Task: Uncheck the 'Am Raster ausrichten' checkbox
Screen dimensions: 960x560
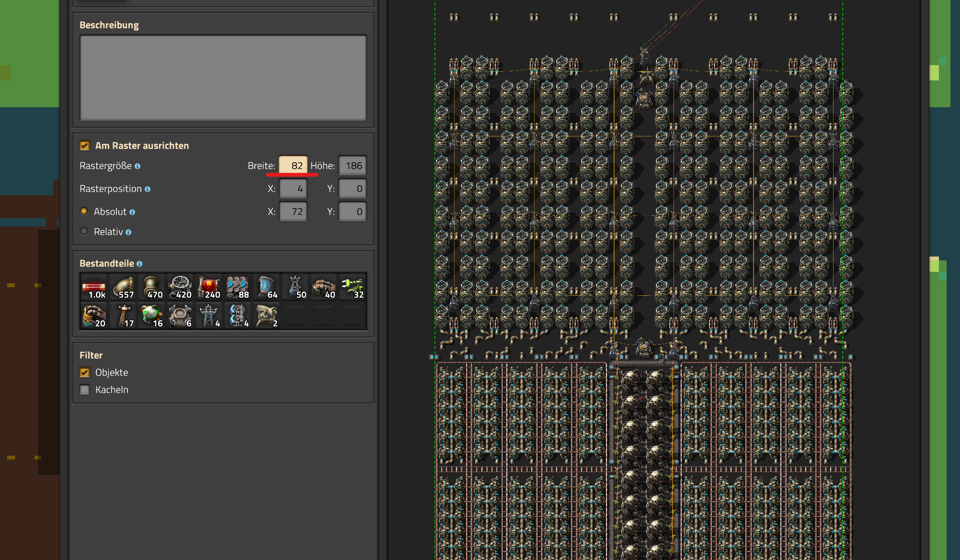Action: 85,146
